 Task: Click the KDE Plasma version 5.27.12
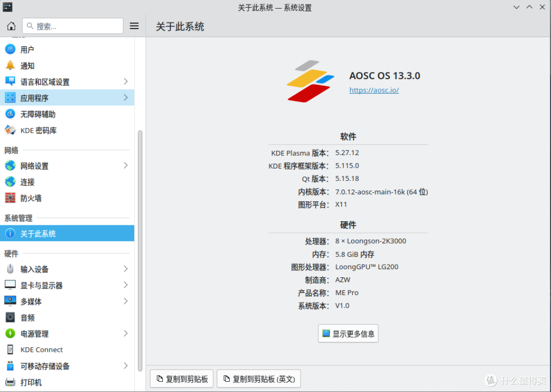coord(347,152)
